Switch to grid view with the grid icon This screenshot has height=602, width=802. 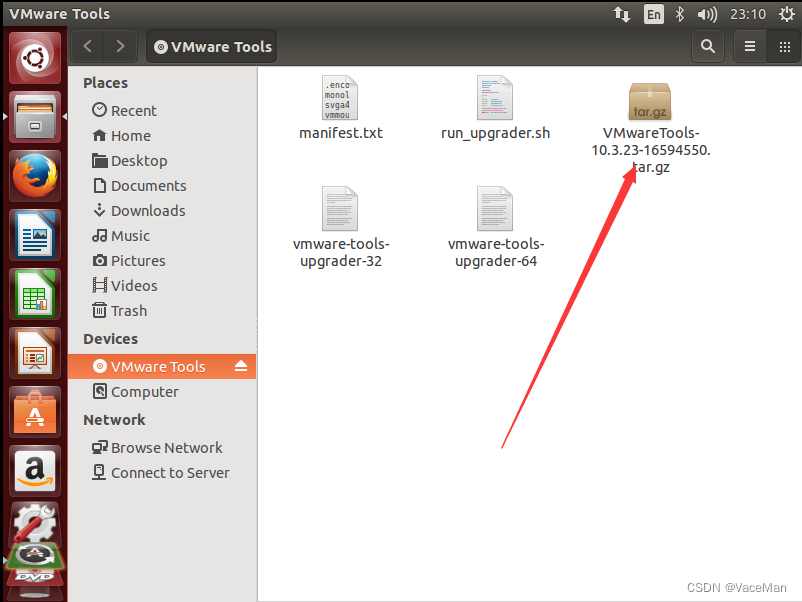784,46
